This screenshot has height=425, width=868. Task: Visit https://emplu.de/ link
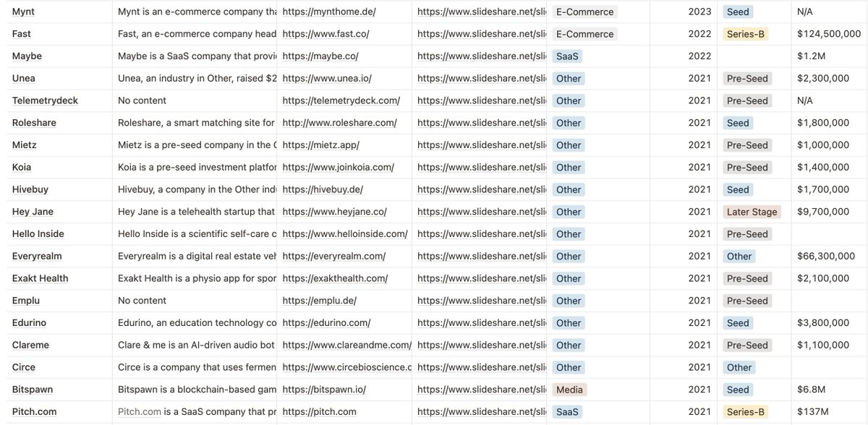coord(320,301)
